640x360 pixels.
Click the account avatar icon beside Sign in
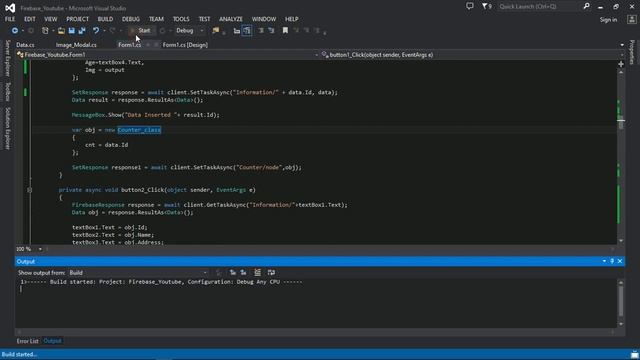point(631,19)
